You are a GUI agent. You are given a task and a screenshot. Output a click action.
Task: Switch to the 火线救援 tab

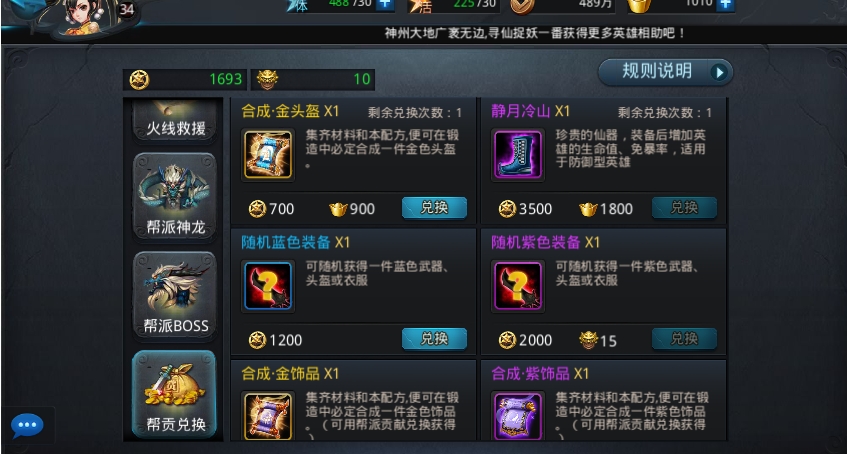click(x=175, y=120)
